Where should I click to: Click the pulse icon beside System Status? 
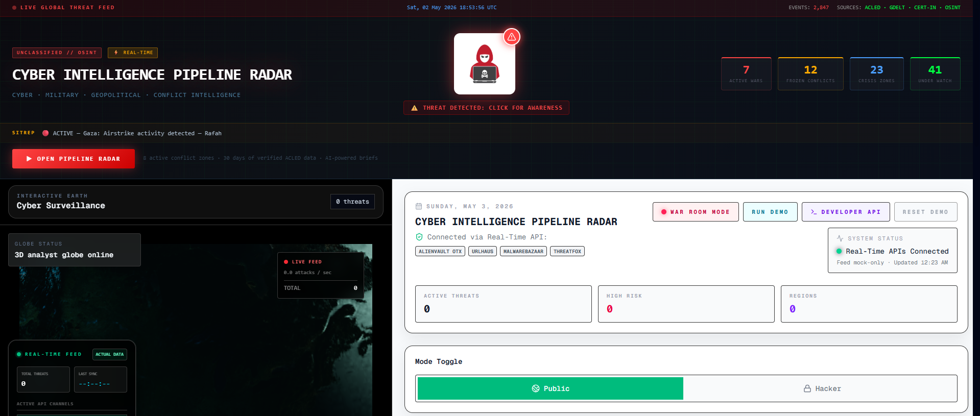(840, 238)
